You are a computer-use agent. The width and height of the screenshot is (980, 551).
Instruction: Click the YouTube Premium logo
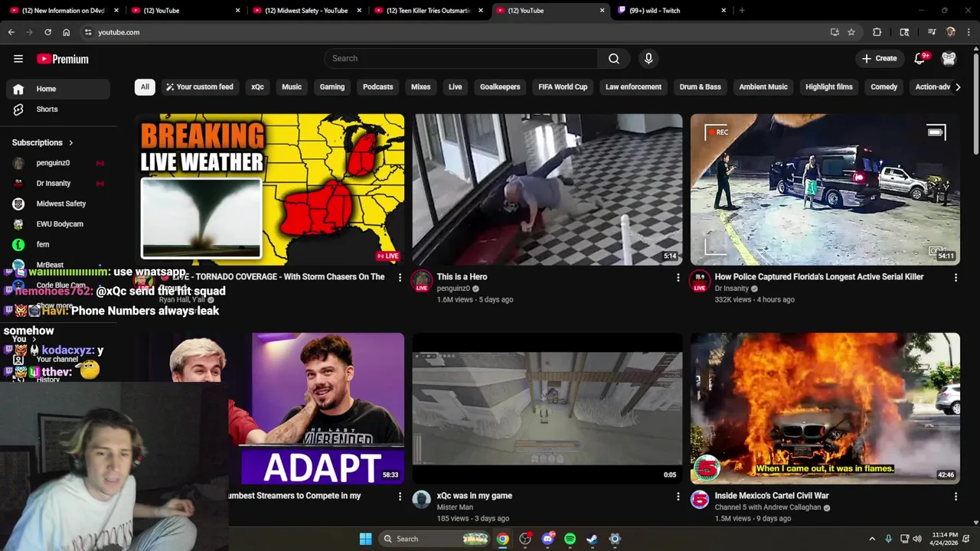63,59
